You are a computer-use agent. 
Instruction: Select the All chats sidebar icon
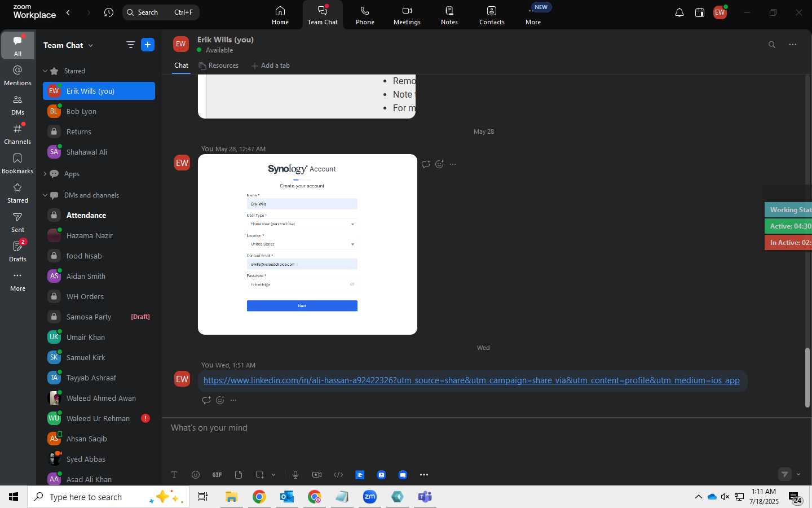point(17,46)
